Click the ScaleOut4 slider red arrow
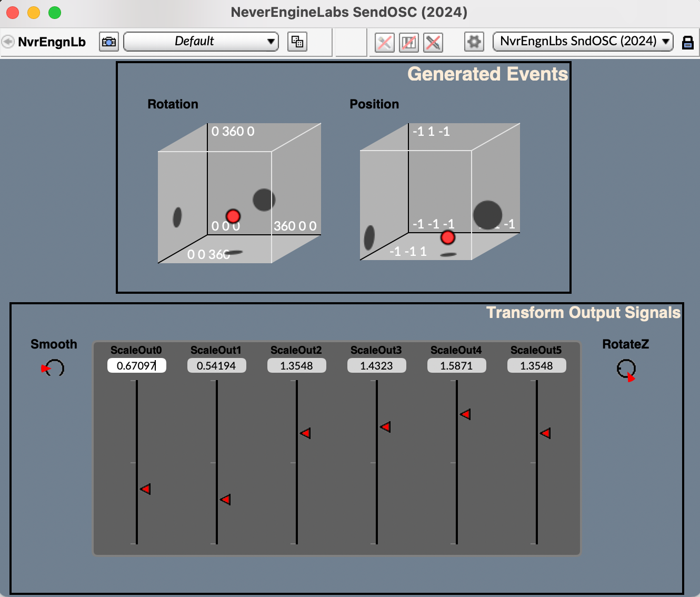 coord(465,414)
